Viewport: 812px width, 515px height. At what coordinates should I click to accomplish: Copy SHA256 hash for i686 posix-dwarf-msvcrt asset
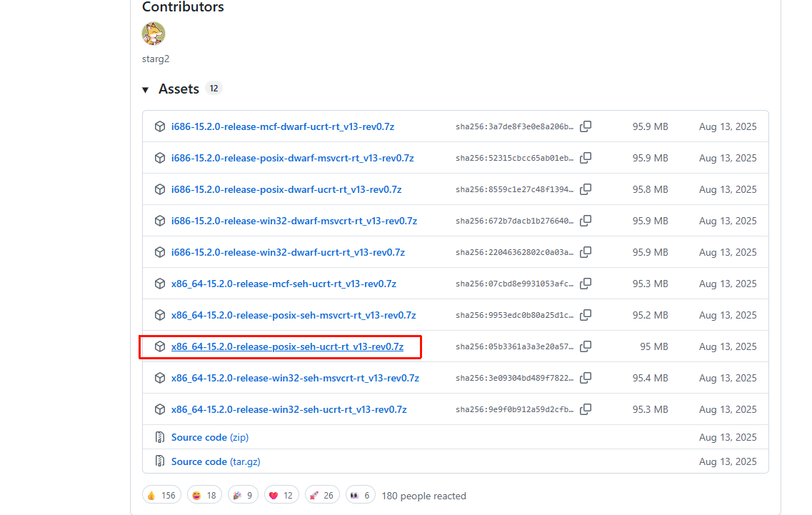586,158
